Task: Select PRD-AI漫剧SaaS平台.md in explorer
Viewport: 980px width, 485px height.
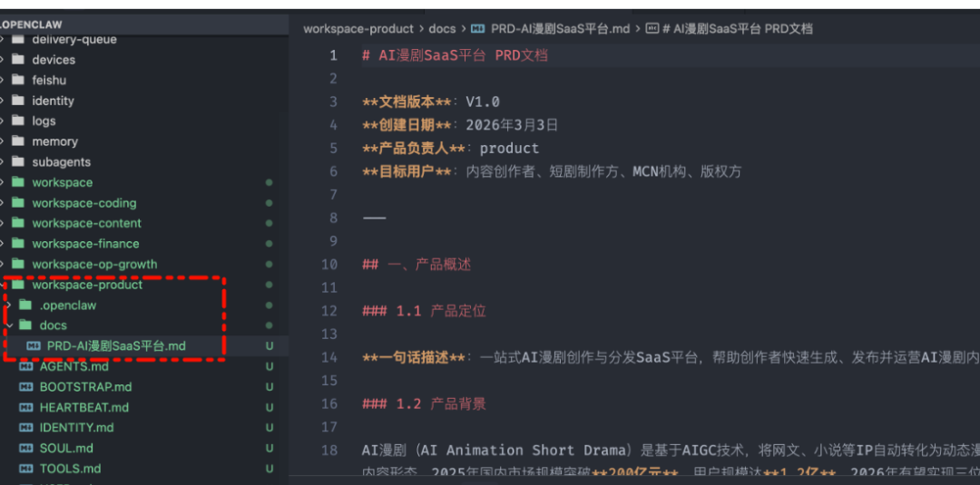Action: click(x=116, y=345)
